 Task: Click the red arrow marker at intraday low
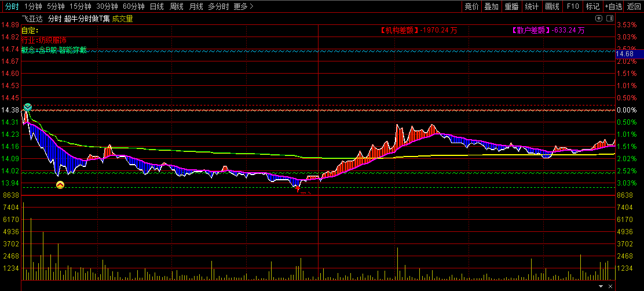[x=298, y=189]
